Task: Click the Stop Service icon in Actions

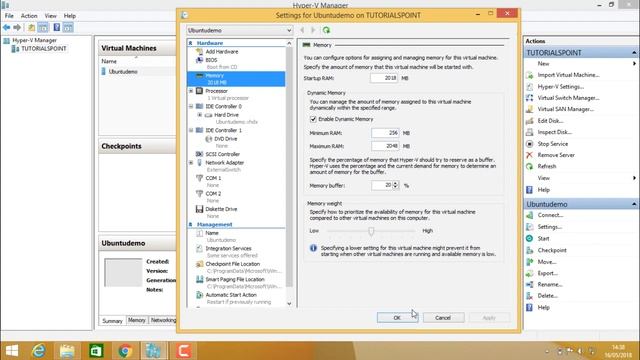Action: pyautogui.click(x=529, y=144)
